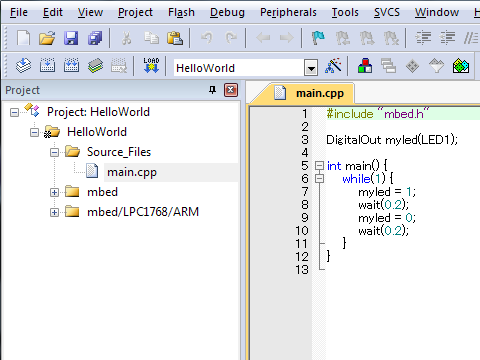Indent selected lines icon
Image resolution: width=480 pixels, height=360 pixels.
(x=423, y=38)
